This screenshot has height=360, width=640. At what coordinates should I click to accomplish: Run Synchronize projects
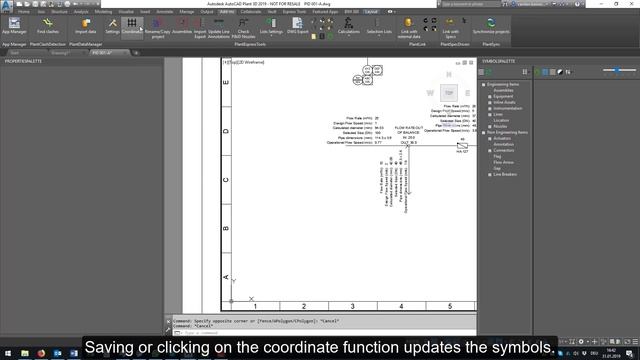tap(491, 26)
